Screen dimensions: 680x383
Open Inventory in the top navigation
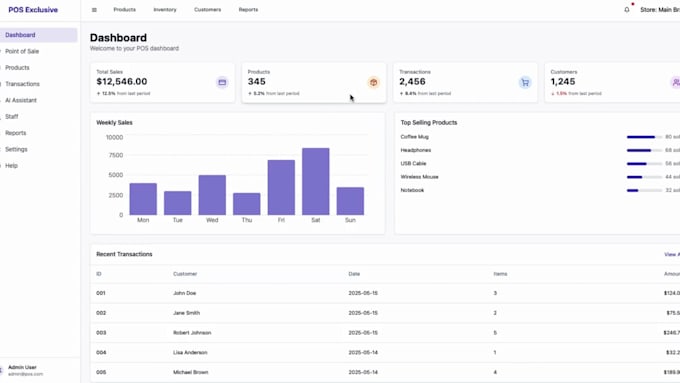point(165,10)
